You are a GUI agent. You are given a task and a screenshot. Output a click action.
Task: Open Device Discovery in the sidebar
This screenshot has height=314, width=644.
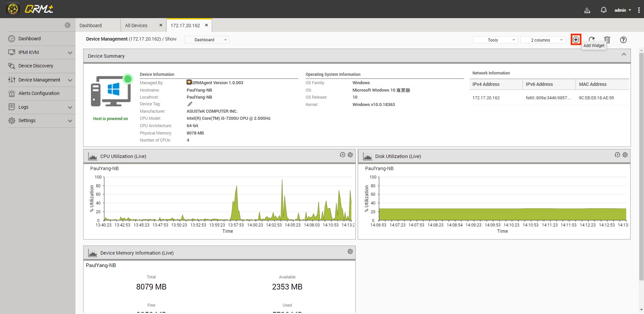(x=36, y=66)
